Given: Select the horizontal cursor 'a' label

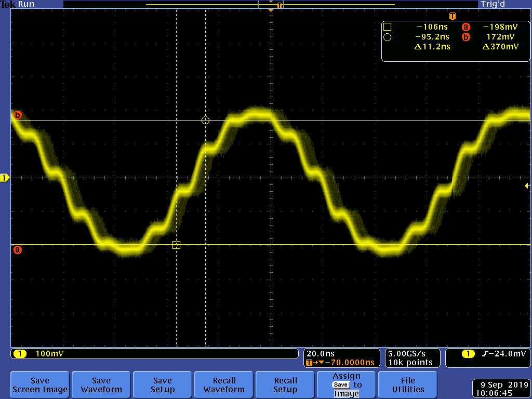Looking at the screenshot, I should click(x=17, y=250).
